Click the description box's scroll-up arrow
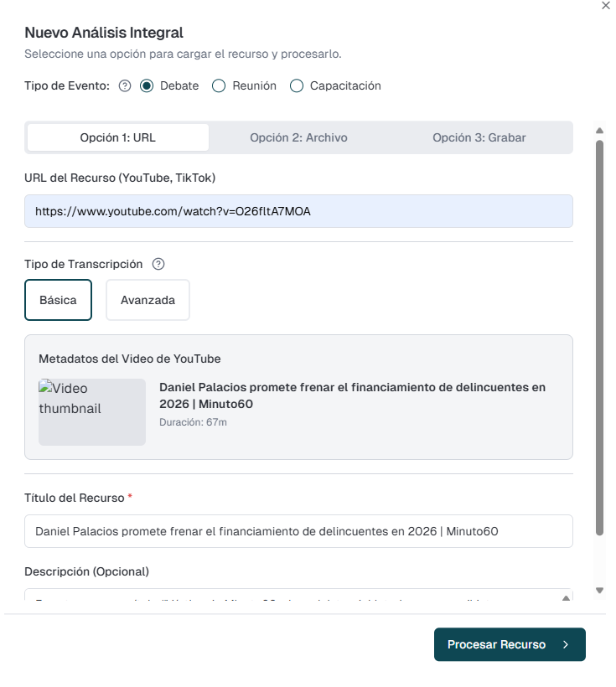The image size is (616, 687). point(565,597)
